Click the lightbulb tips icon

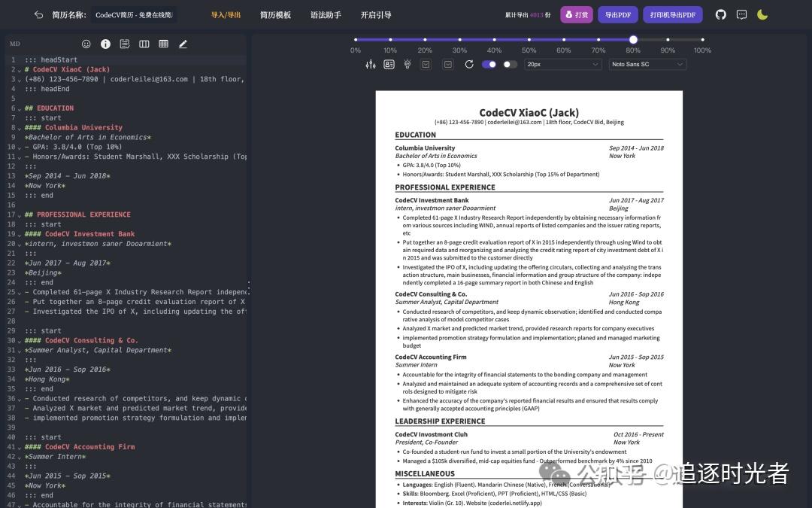point(407,64)
